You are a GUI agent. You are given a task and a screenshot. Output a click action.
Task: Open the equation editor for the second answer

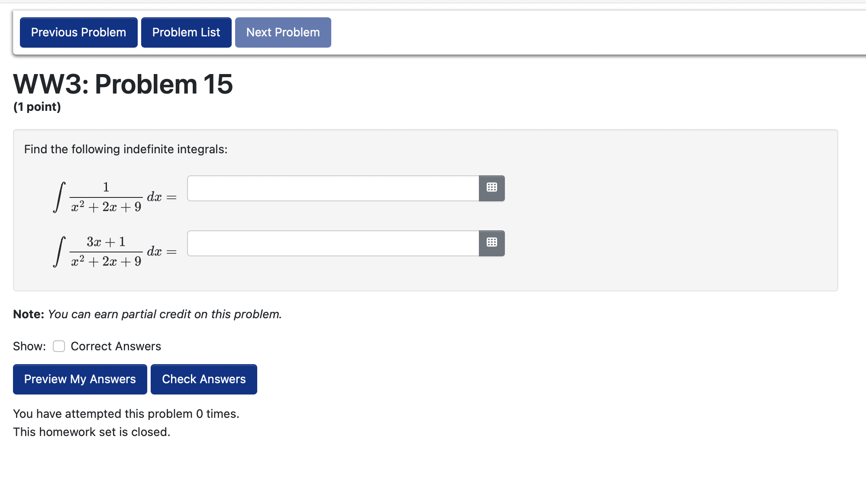(491, 243)
